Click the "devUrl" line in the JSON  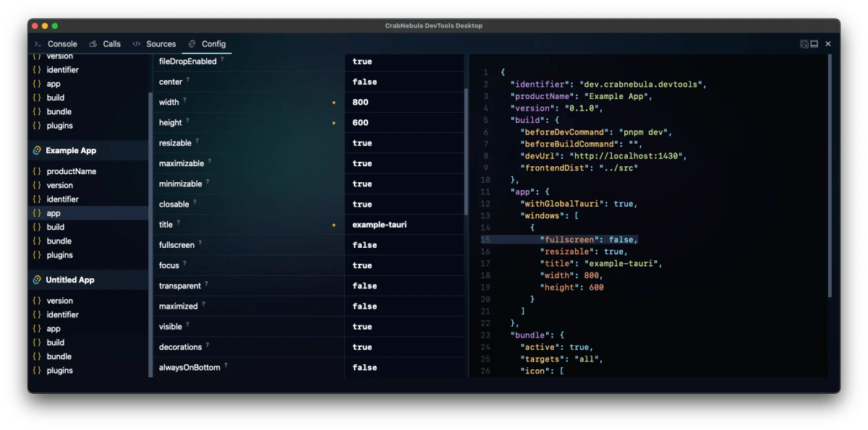tap(603, 155)
